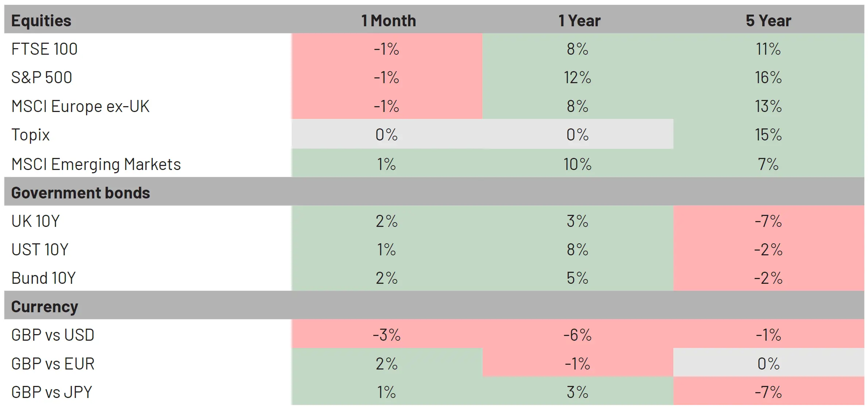The width and height of the screenshot is (868, 410).
Task: Select the 5 Year column header
Action: tap(768, 20)
